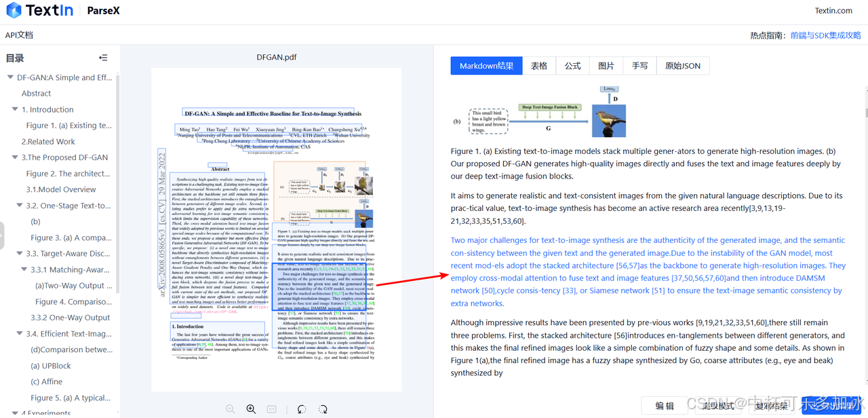Collapse the 目录 sidebar with the fold icon
Screen dimensions: 868x418
point(103,58)
